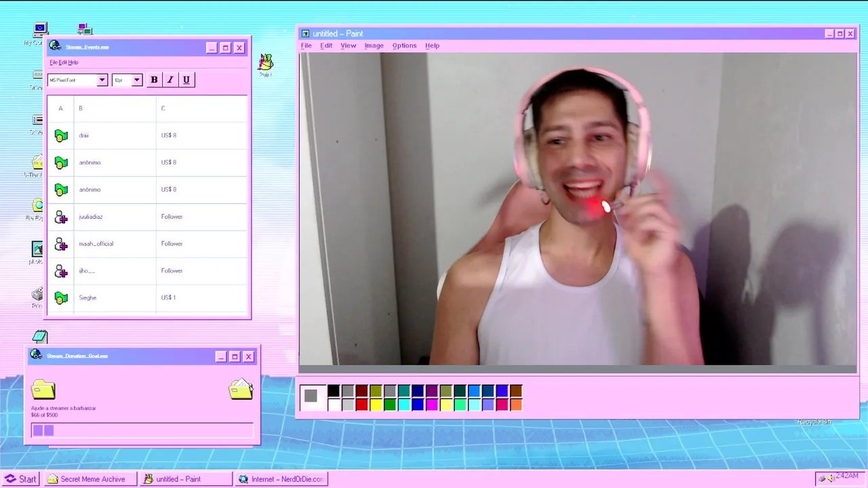Image resolution: width=868 pixels, height=488 pixels.
Task: Select the US$ 1 amount cell
Action: [202, 298]
